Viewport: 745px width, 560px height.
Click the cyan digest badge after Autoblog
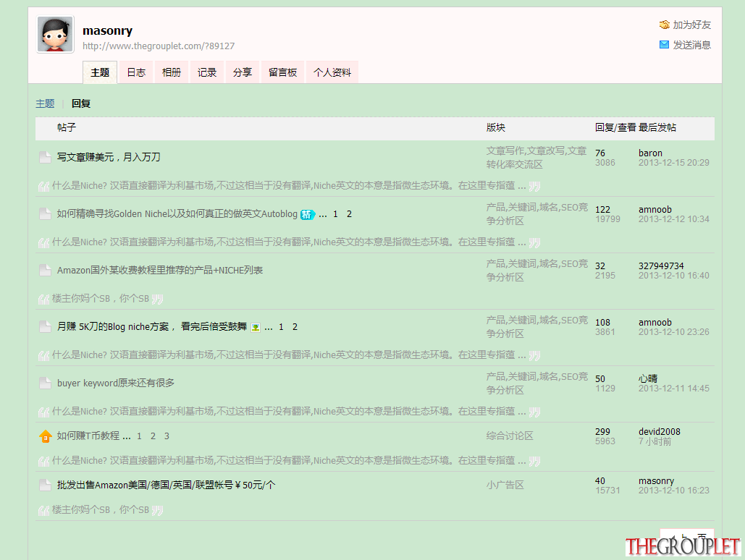[x=308, y=214]
